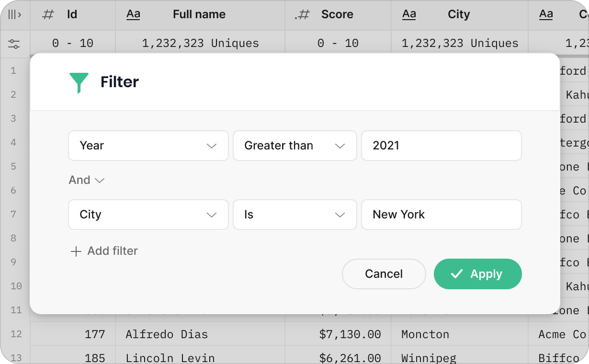Click the .# icon on the Score column
Viewport: 589px width, 364px height.
(302, 14)
